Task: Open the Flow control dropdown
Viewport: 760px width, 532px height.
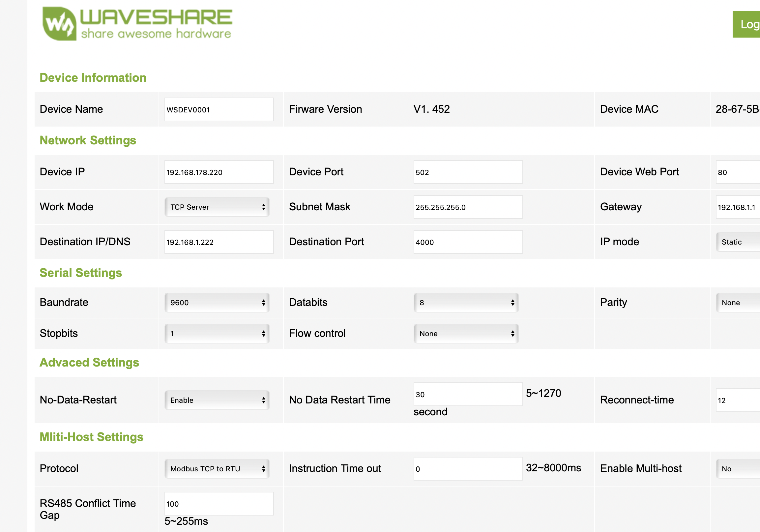Action: pyautogui.click(x=466, y=333)
